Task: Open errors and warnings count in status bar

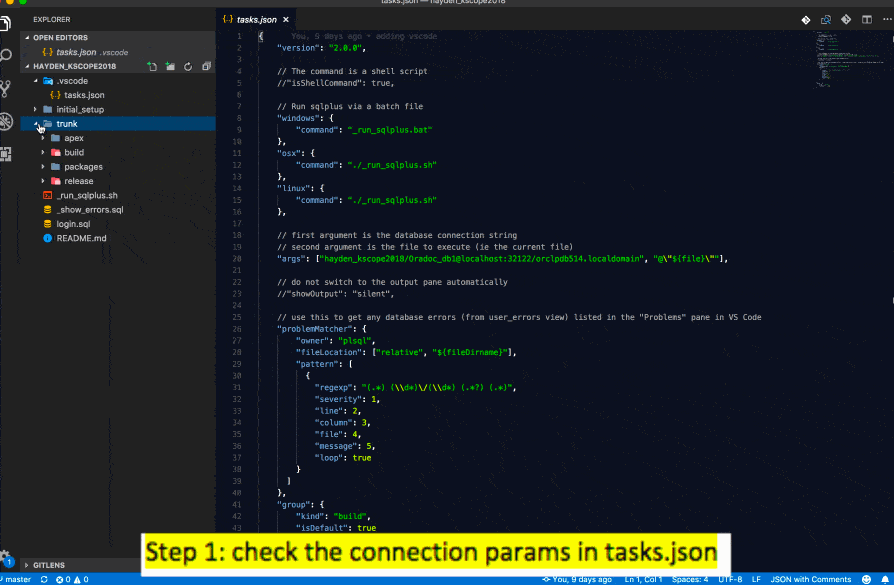Action: 72,579
